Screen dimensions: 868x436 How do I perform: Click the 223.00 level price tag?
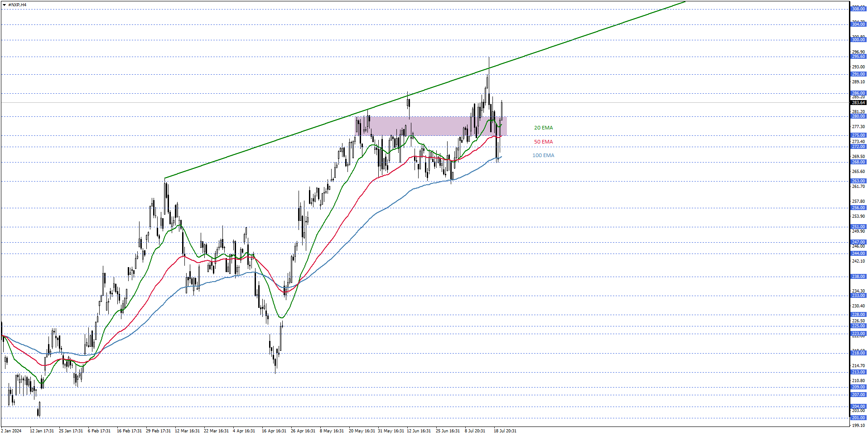858,334
